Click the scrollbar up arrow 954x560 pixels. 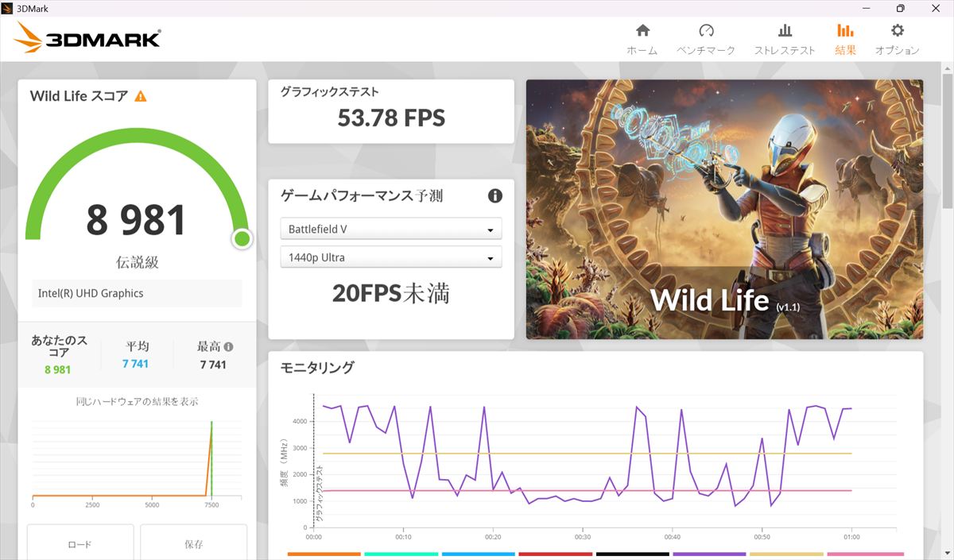(x=947, y=69)
